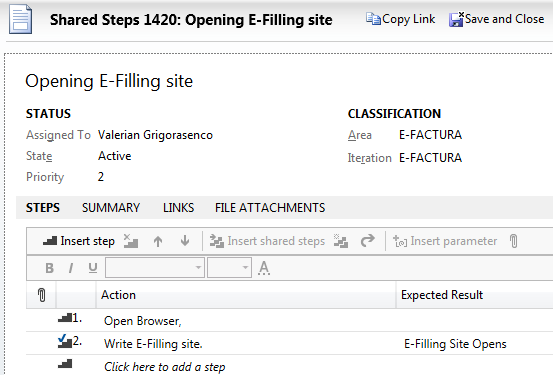Move step up with up arrow

click(158, 241)
